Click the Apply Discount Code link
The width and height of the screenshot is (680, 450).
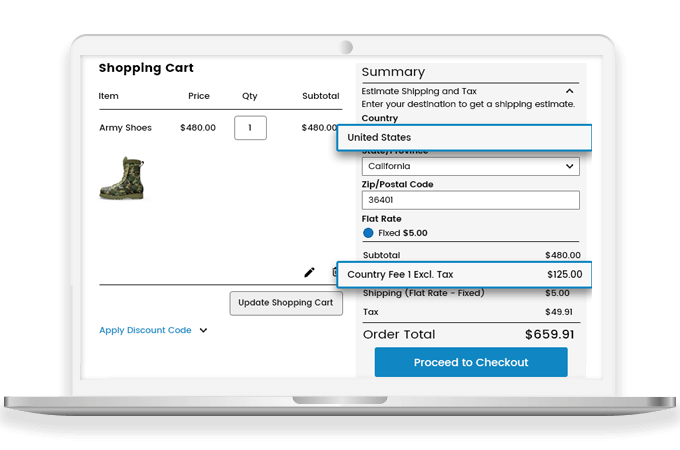145,330
